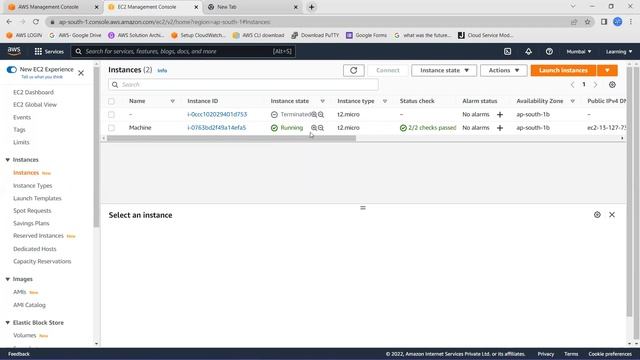Open table preferences gear icon

pos(612,84)
